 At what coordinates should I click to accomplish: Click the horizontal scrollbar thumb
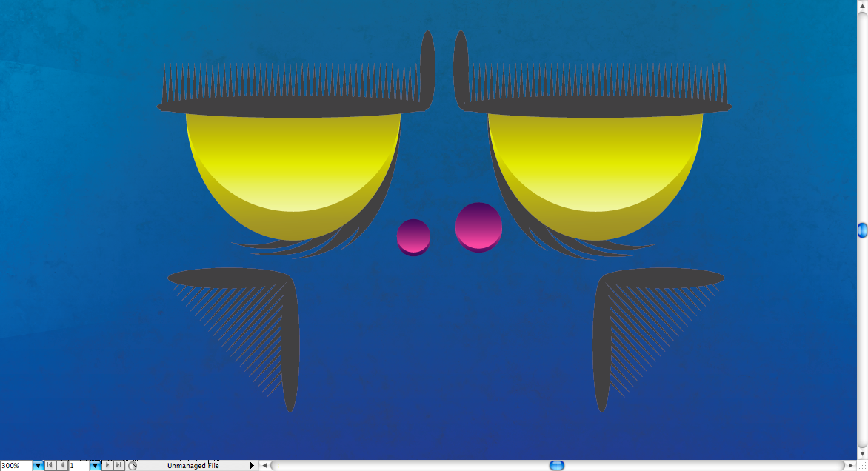point(557,466)
